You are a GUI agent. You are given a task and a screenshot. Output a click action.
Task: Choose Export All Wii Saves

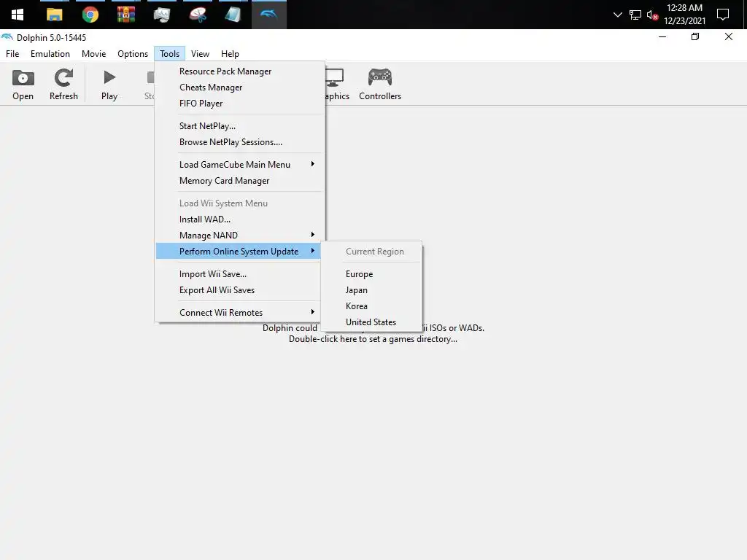[x=239, y=290]
